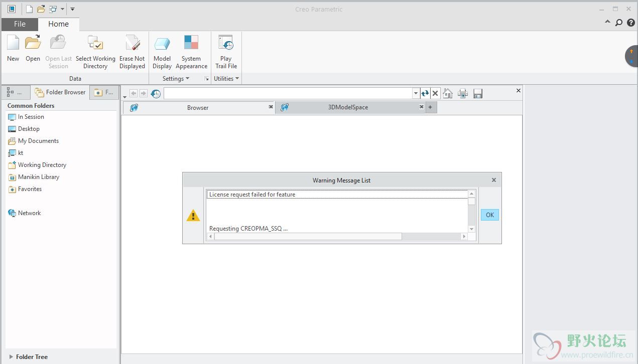
Task: Click the browser back arrow
Action: click(134, 93)
